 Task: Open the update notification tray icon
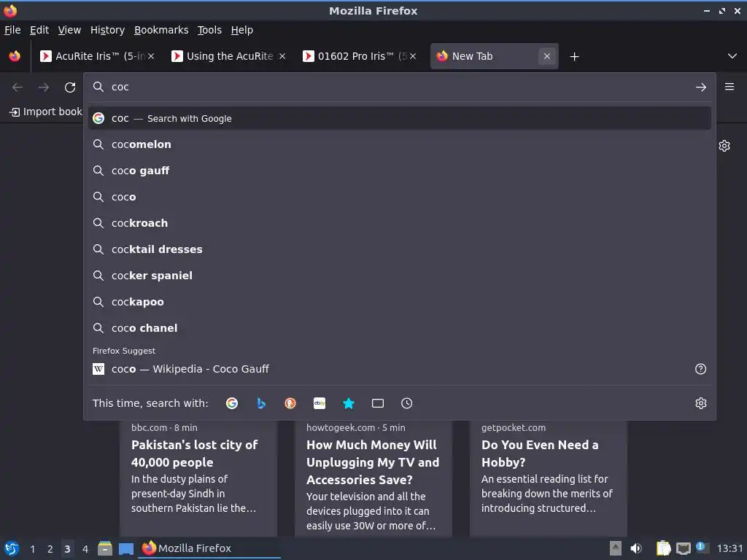tap(701, 548)
